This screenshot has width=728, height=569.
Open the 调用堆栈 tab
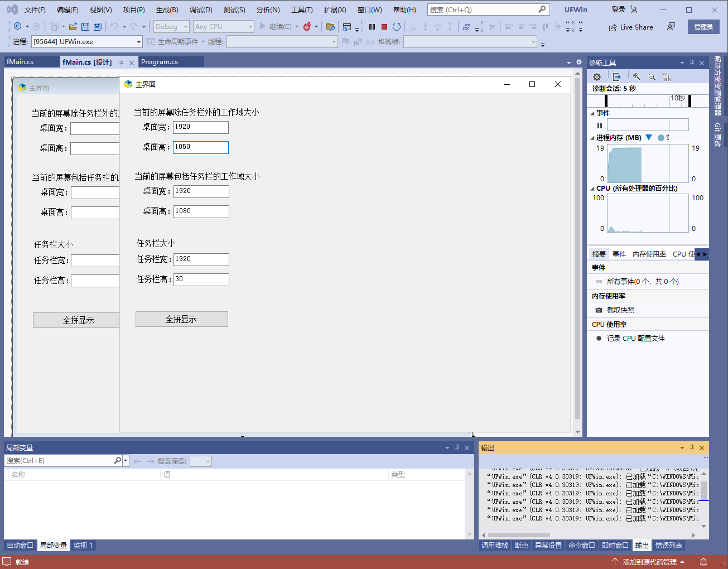coord(495,546)
